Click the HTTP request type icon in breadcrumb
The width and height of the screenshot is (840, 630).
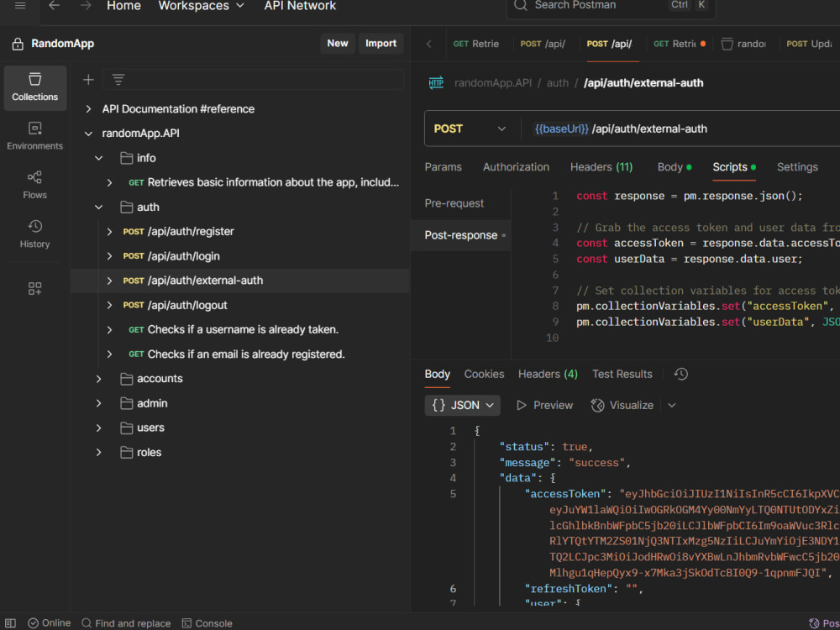click(x=436, y=83)
